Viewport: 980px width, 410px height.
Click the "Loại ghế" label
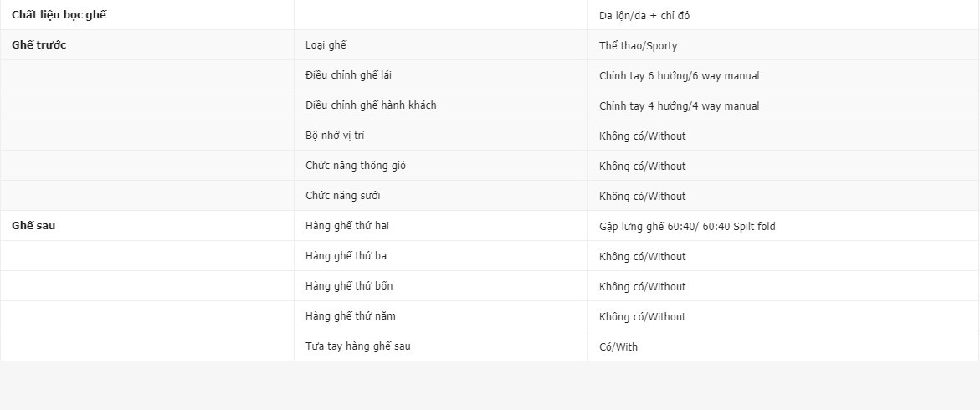click(326, 45)
